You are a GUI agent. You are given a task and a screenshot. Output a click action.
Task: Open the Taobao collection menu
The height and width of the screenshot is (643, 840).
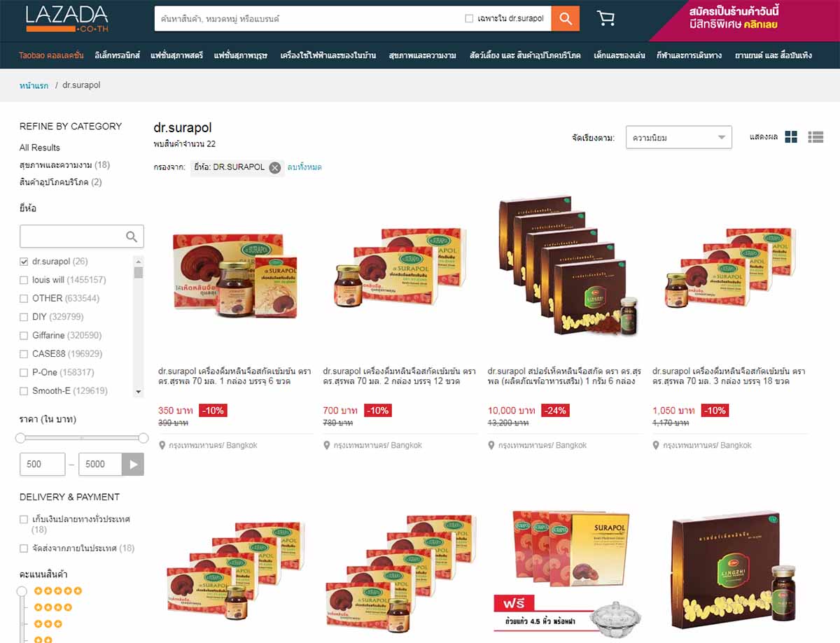point(51,55)
